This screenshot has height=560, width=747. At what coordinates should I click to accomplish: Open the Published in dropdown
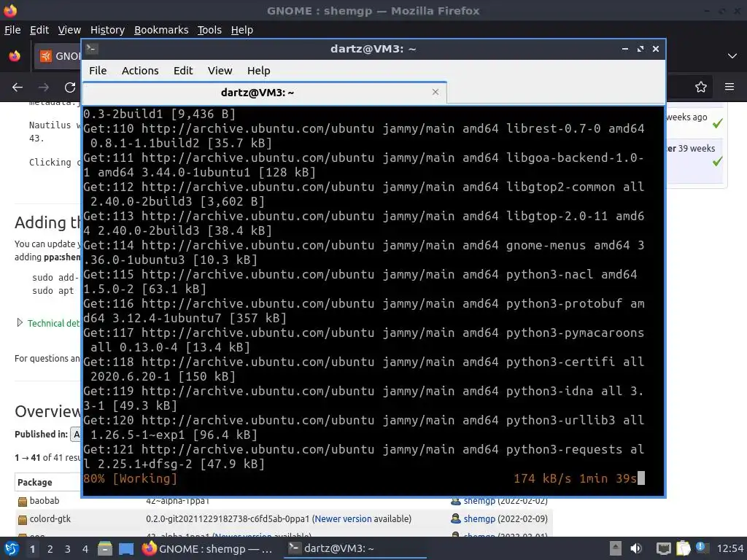(75, 435)
